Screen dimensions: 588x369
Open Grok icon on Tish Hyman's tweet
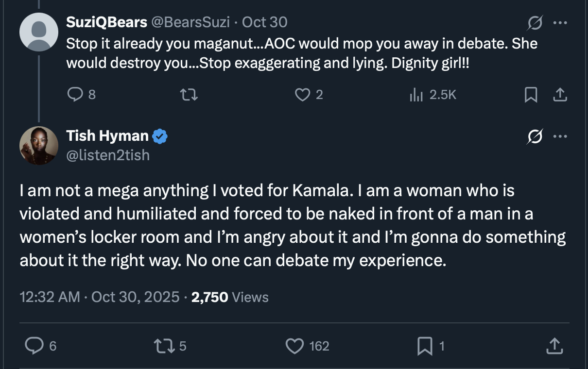(x=535, y=137)
